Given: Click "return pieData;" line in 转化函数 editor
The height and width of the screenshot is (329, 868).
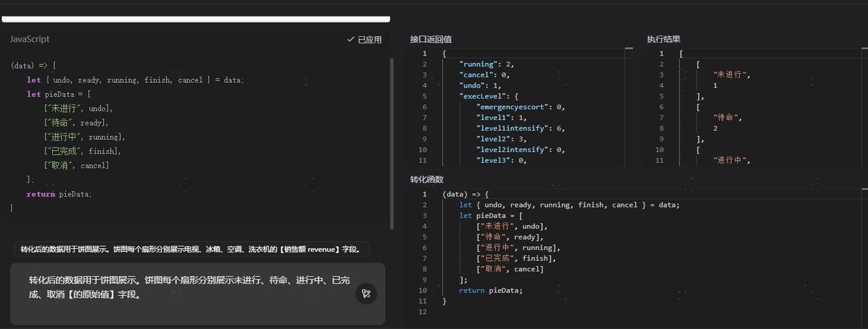Looking at the screenshot, I should coord(491,290).
